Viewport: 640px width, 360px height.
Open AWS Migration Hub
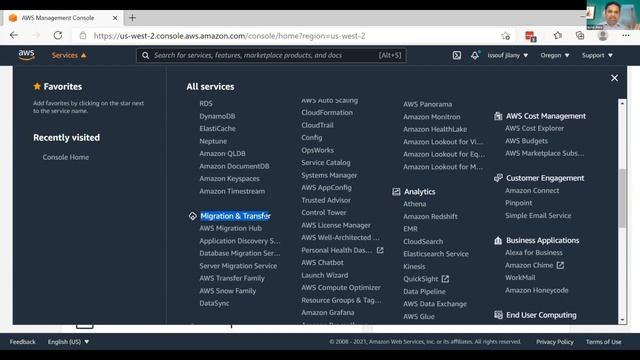(x=231, y=228)
